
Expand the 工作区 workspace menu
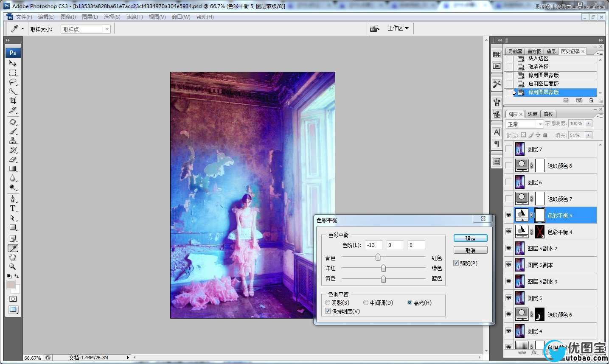pos(398,28)
